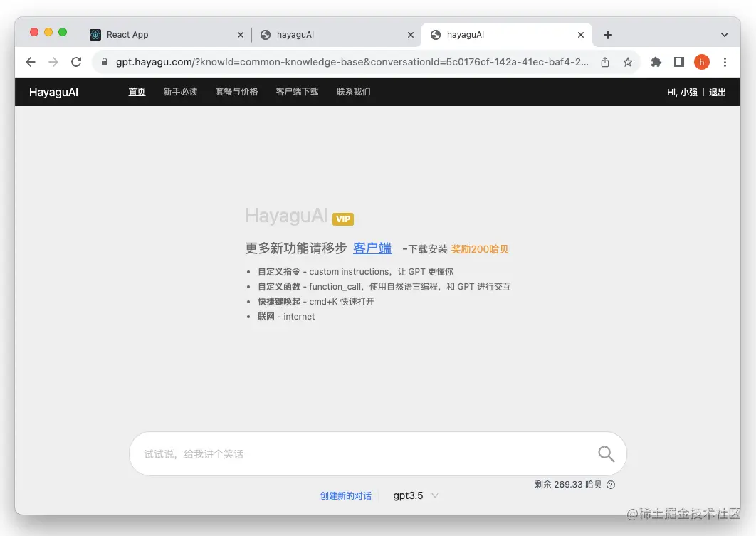The width and height of the screenshot is (756, 536).
Task: Click the 自定义函数 bullet item
Action: pyautogui.click(x=384, y=287)
